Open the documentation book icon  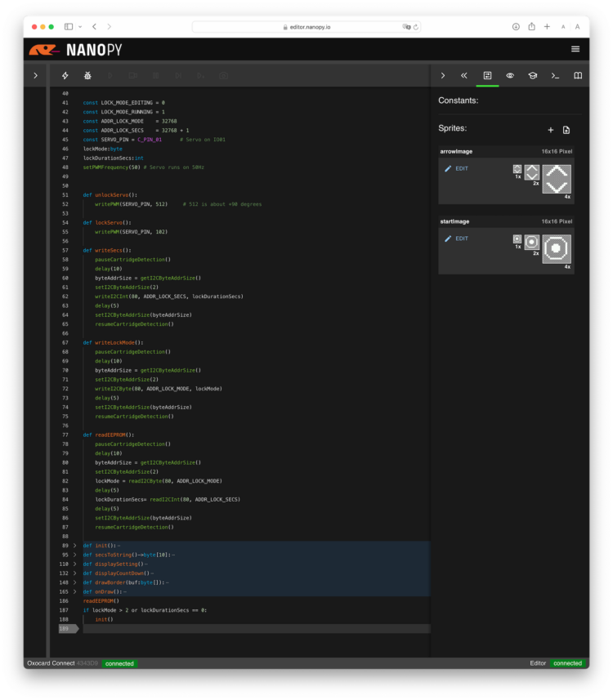[578, 75]
